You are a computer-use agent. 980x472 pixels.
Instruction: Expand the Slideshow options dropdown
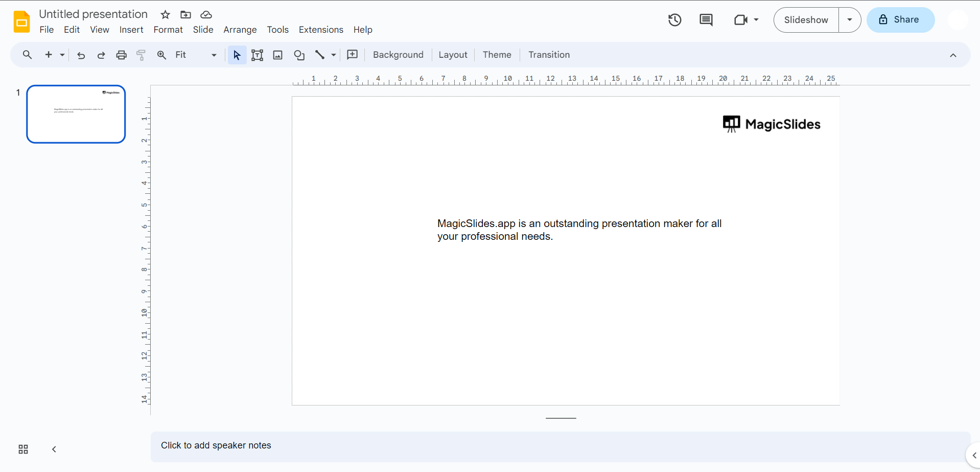850,20
